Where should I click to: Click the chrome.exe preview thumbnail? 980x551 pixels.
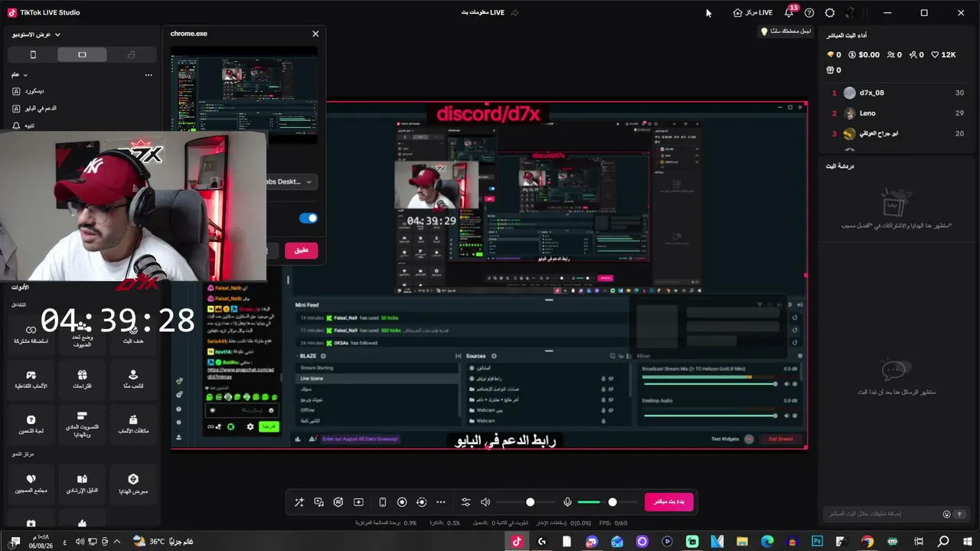pos(244,95)
